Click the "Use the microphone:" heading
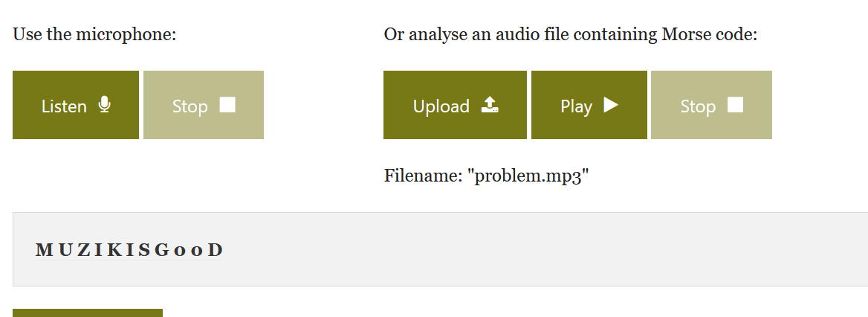868x317 pixels. [x=94, y=34]
